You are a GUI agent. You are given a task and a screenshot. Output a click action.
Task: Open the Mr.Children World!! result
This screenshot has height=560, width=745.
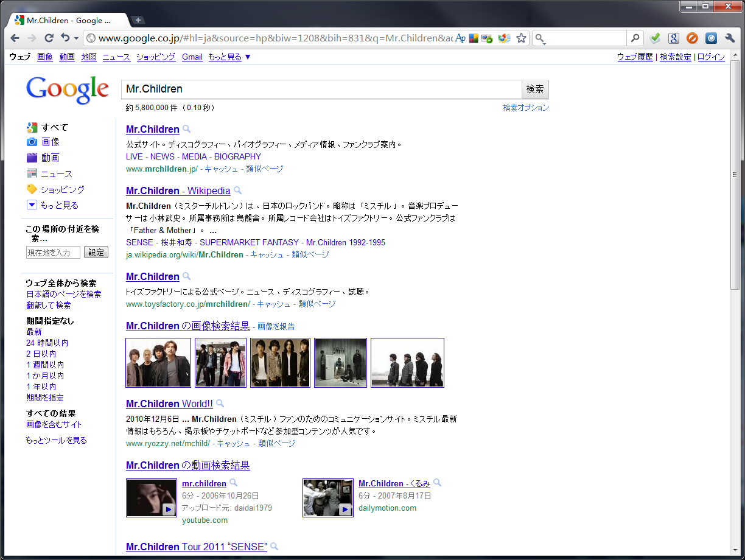(x=169, y=404)
